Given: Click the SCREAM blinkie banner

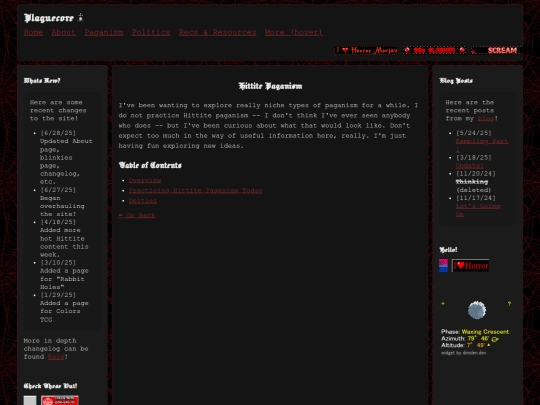Looking at the screenshot, I should coord(497,50).
